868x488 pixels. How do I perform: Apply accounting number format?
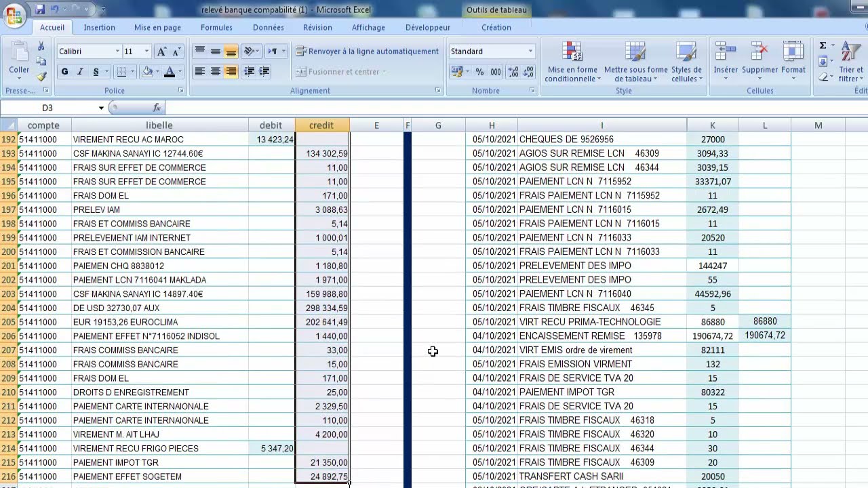click(x=457, y=72)
